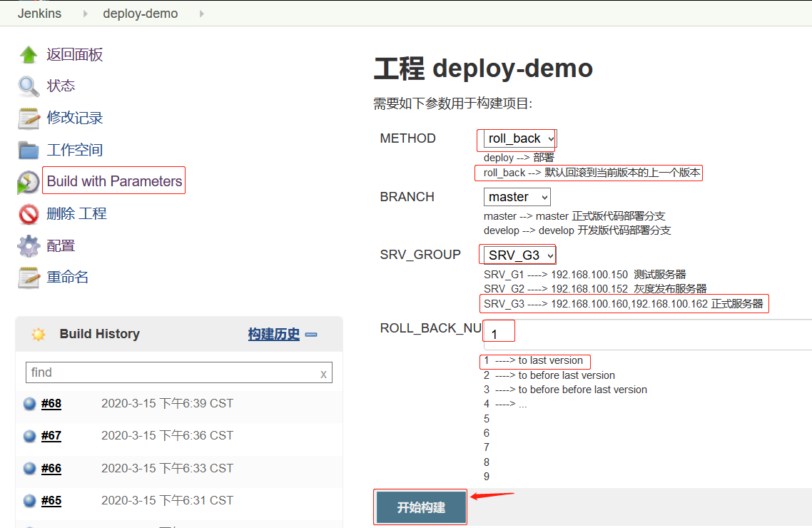This screenshot has width=812, height=528.
Task: Click '3 ----> to before before last version'
Action: [566, 390]
